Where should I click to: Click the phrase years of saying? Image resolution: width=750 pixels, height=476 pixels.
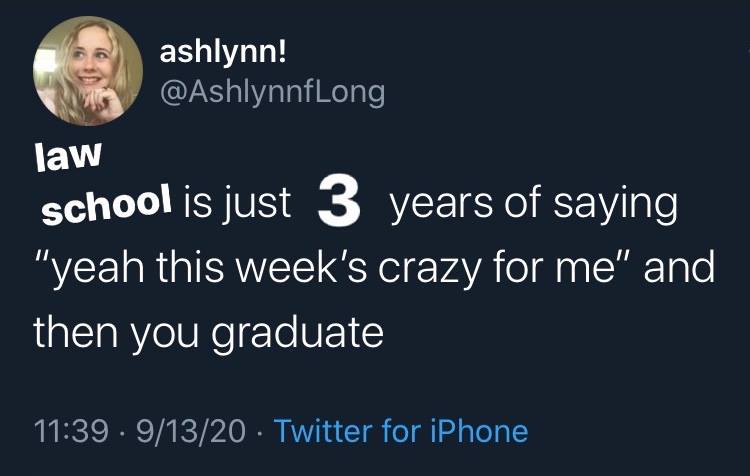pyautogui.click(x=534, y=206)
